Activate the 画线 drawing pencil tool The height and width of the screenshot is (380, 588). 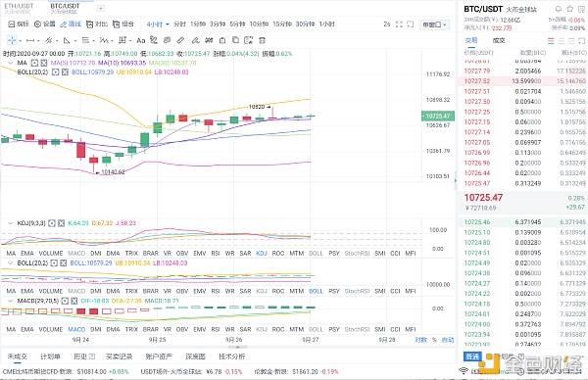click(x=71, y=24)
